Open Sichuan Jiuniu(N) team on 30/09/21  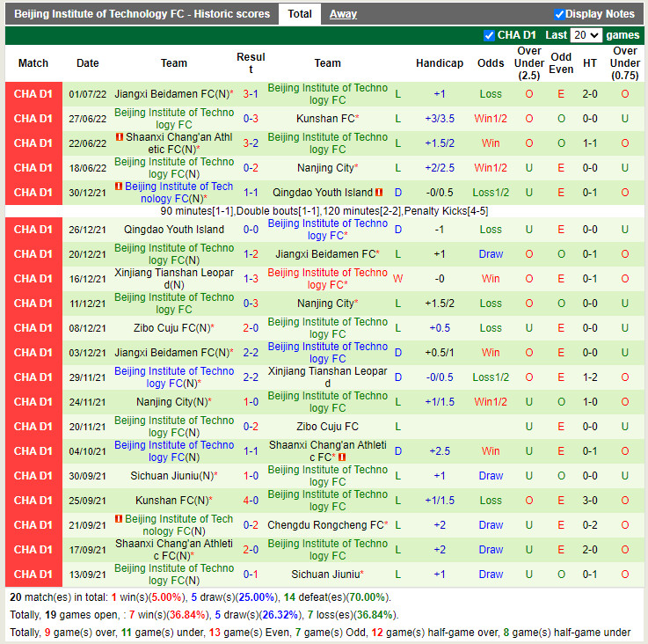172,476
